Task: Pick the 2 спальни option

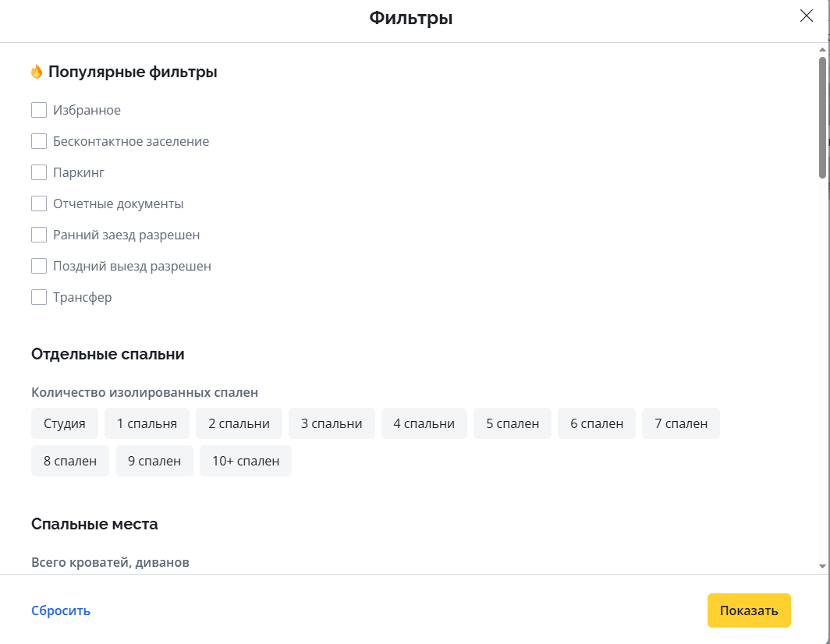Action: coord(239,423)
